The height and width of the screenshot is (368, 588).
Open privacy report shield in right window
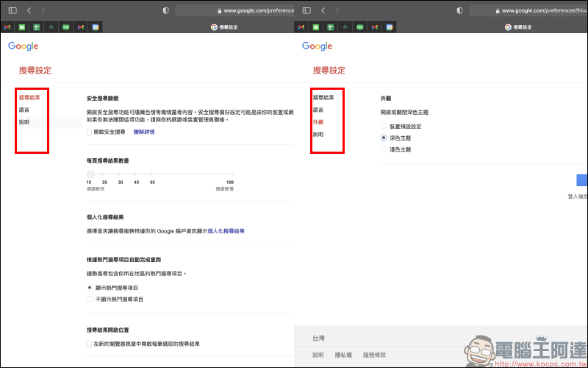coord(460,10)
